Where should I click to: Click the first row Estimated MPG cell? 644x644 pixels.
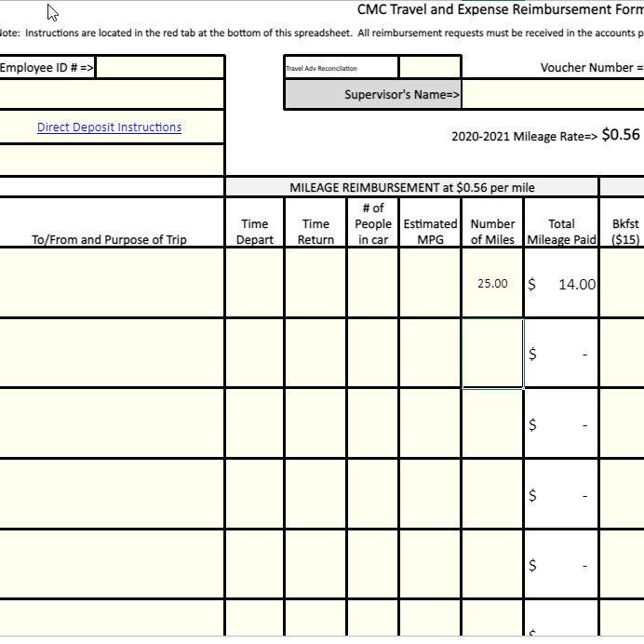point(430,284)
